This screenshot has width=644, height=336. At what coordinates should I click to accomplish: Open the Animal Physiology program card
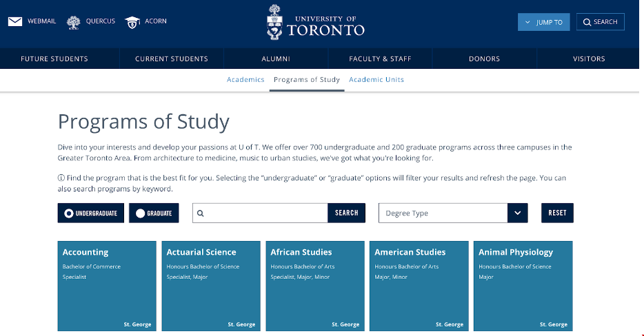tap(523, 286)
